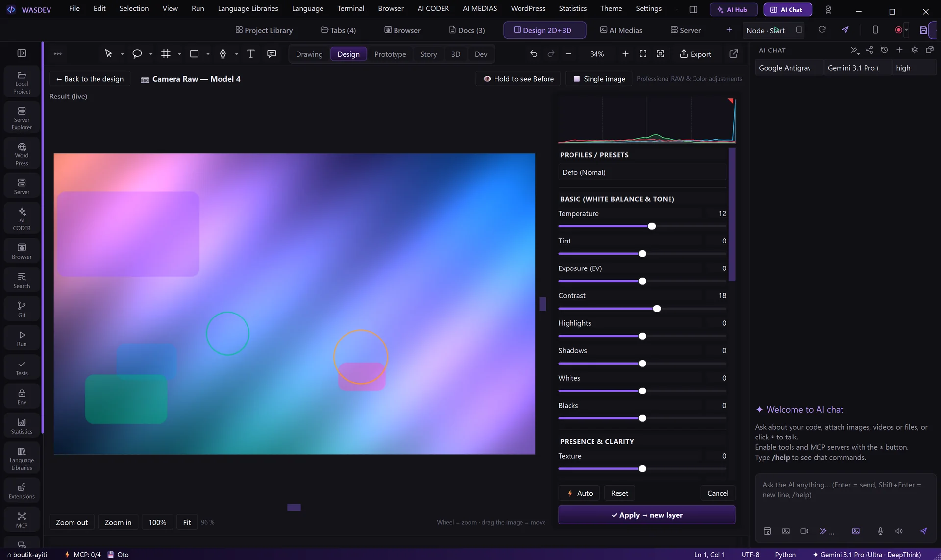Open the Gemini 3.1 Pro model dropdown
Viewport: 941px width, 560px height.
(x=858, y=68)
